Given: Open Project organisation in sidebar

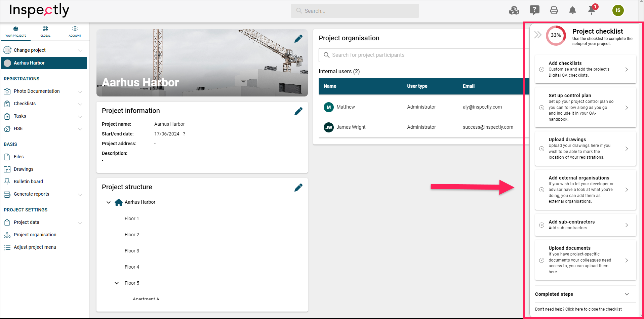Looking at the screenshot, I should (x=35, y=235).
